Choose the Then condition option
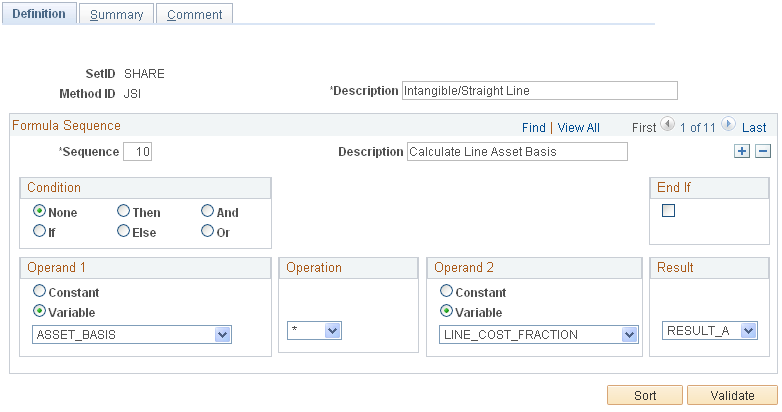The height and width of the screenshot is (412, 782). (x=124, y=211)
